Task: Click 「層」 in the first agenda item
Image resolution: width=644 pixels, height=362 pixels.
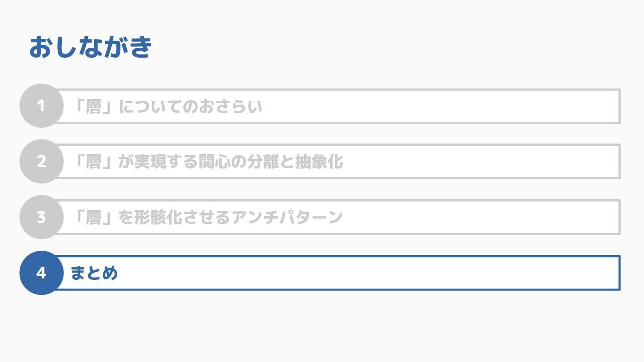Action: point(93,106)
